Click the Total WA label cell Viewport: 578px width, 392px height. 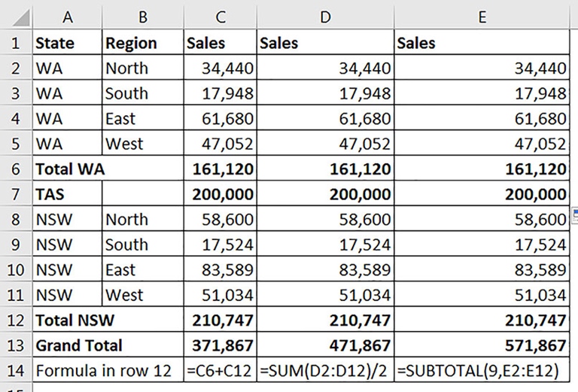[108, 169]
